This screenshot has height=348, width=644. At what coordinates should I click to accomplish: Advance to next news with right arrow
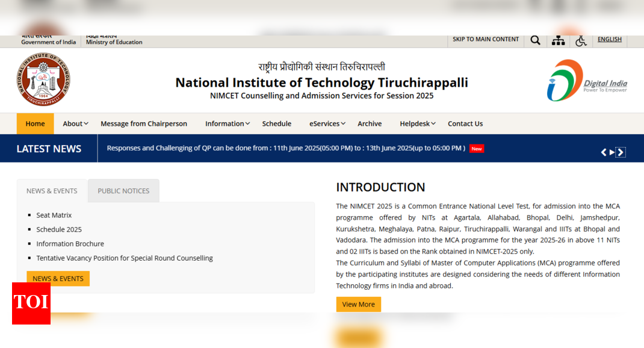[x=621, y=152]
